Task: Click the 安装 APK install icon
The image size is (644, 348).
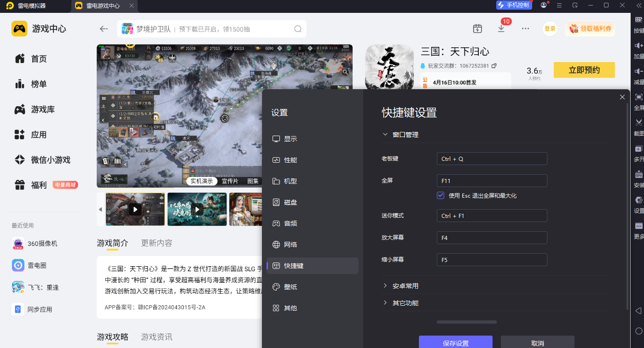Action: pyautogui.click(x=638, y=175)
